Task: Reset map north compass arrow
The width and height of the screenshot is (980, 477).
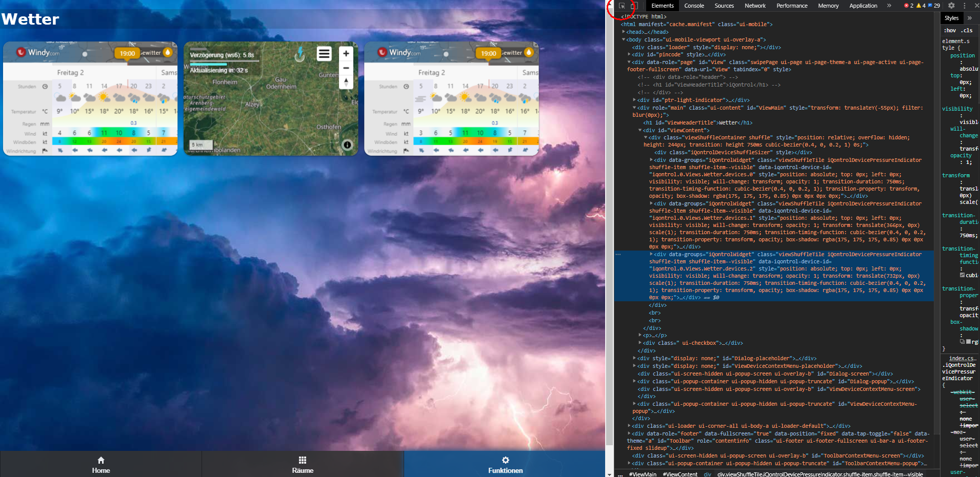Action: pyautogui.click(x=346, y=82)
